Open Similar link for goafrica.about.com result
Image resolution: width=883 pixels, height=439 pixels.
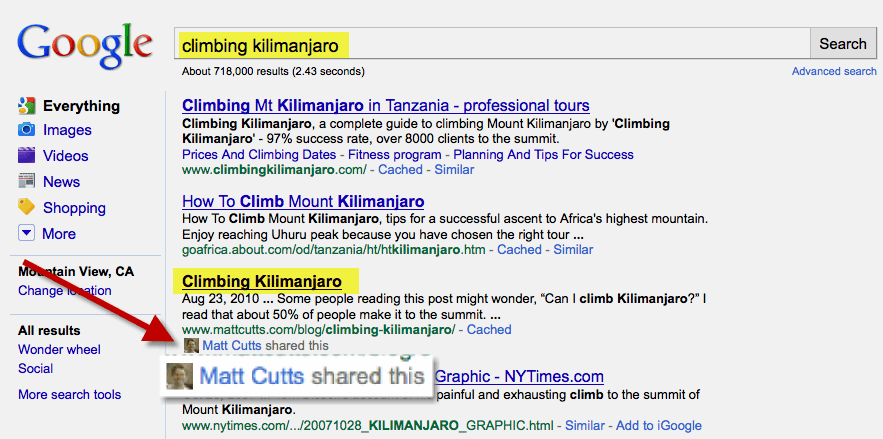pos(573,249)
